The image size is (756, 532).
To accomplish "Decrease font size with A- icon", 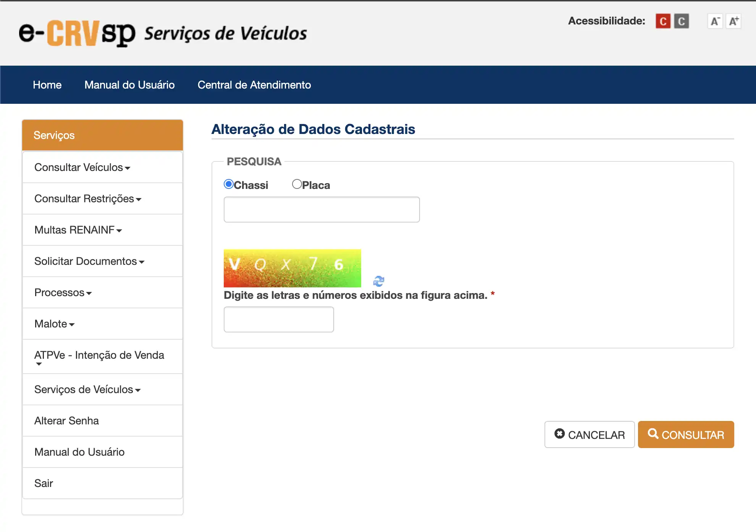I will (715, 21).
